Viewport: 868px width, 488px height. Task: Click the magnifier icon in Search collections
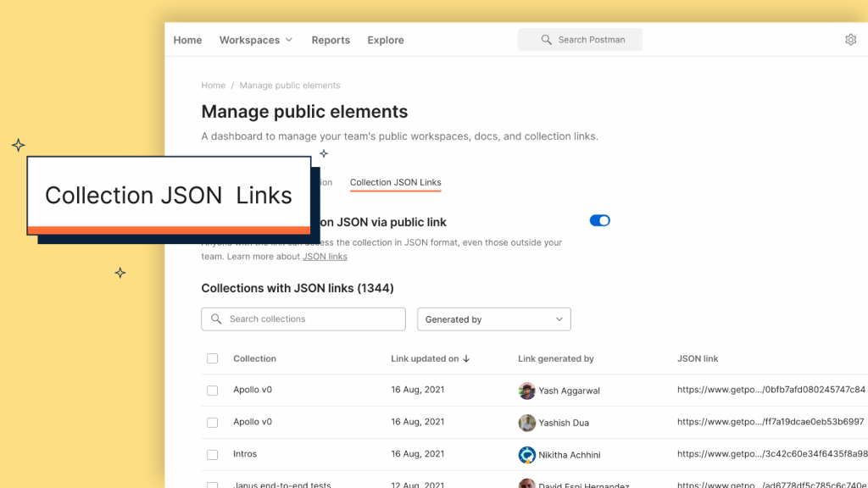point(216,319)
